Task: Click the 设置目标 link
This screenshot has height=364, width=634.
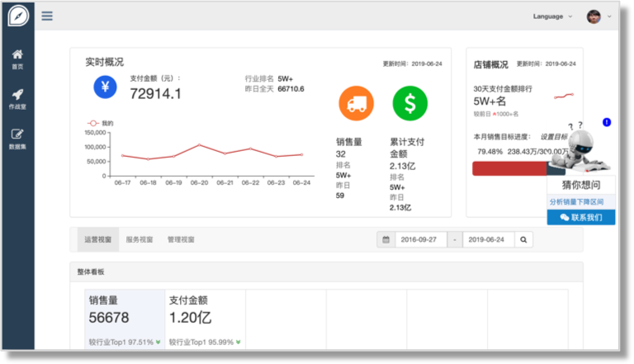Action: coord(553,136)
